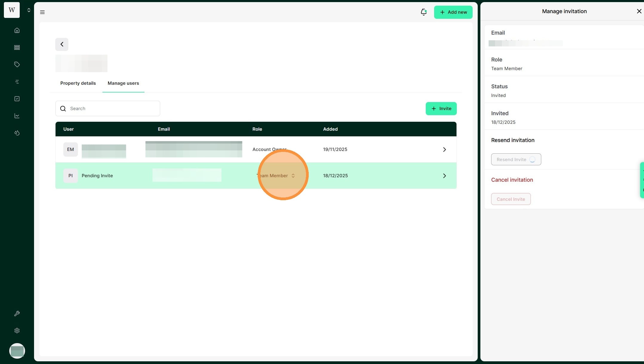644x364 pixels.
Task: Click the checkbox tasks sidebar icon
Action: pos(17,99)
